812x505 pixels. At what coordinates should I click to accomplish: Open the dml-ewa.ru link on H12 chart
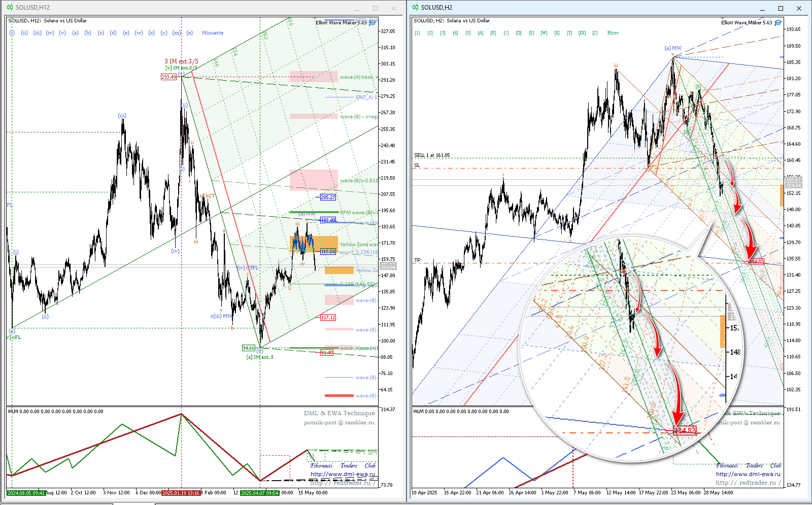coord(343,474)
